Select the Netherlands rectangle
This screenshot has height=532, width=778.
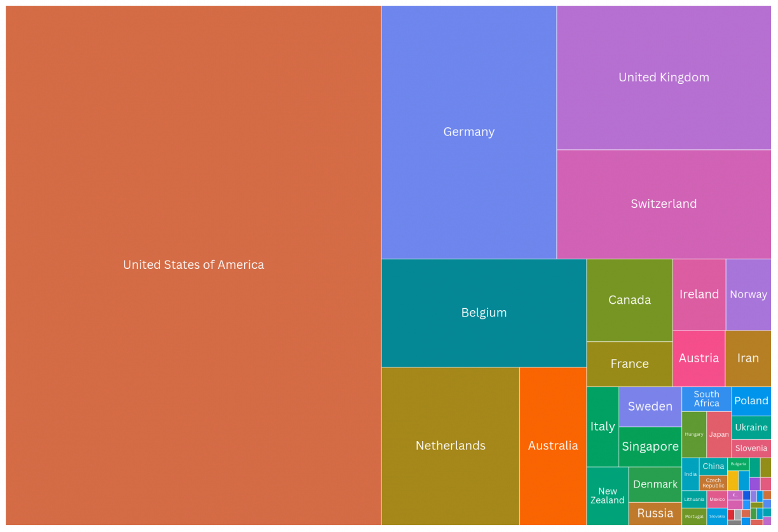pos(450,446)
